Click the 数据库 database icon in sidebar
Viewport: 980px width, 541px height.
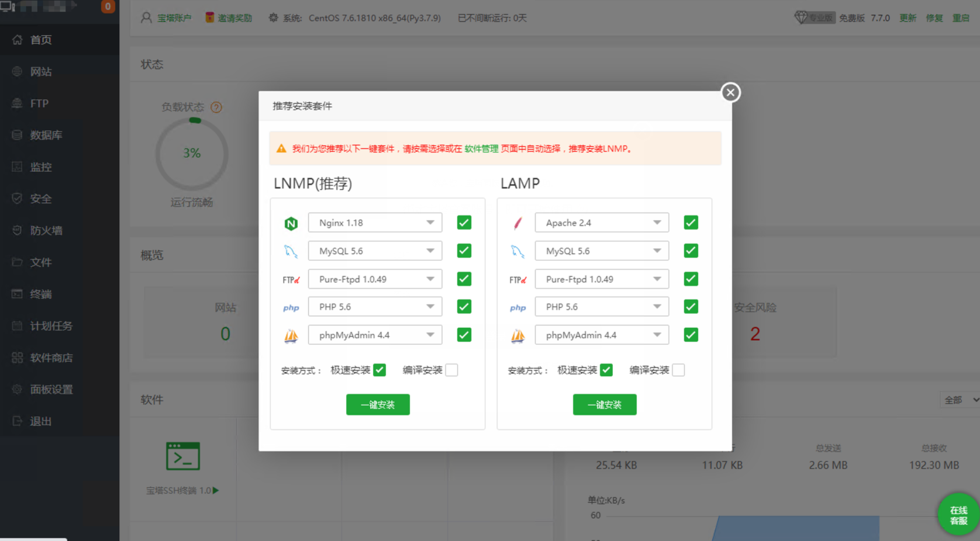point(18,135)
